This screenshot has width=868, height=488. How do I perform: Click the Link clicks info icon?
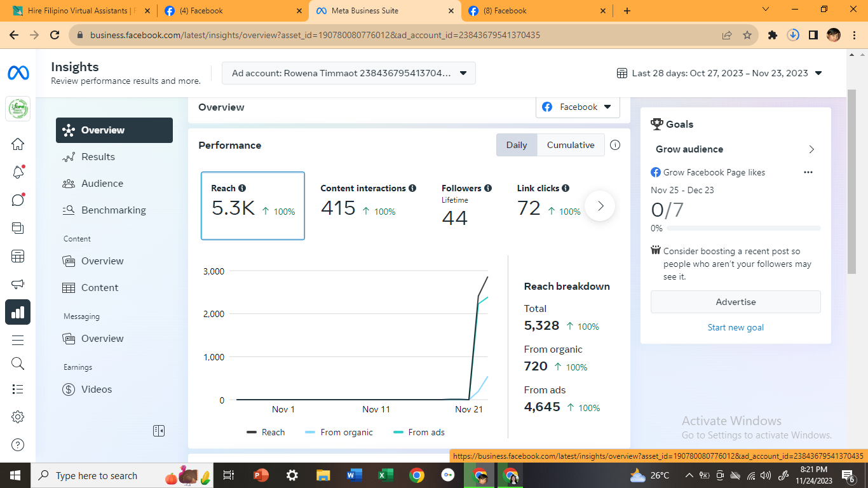[x=566, y=188]
